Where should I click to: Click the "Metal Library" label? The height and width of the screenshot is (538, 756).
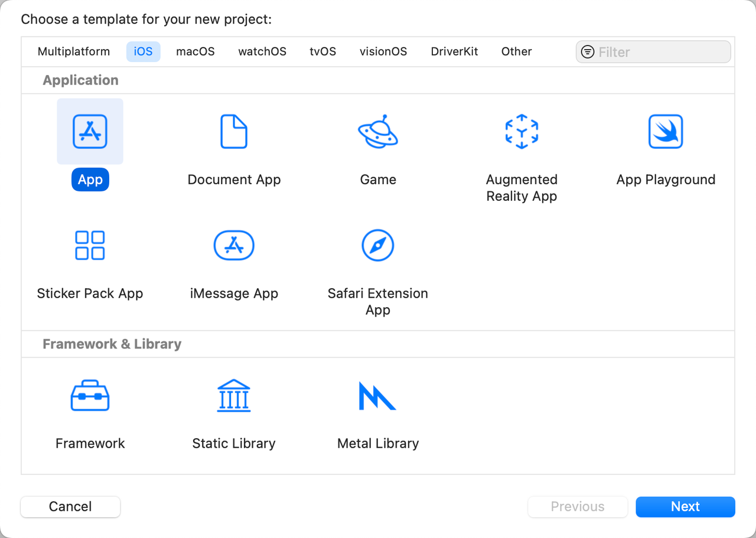click(378, 444)
